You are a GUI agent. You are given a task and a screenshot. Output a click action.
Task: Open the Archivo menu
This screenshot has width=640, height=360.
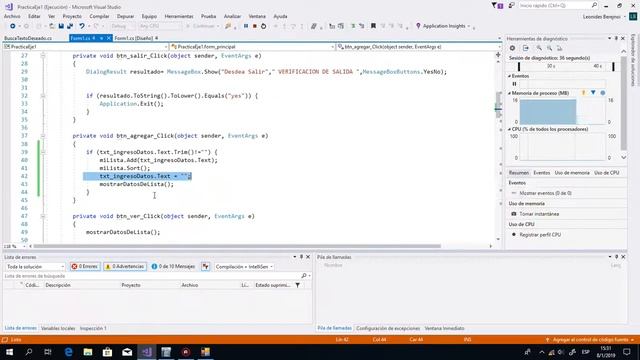click(12, 16)
